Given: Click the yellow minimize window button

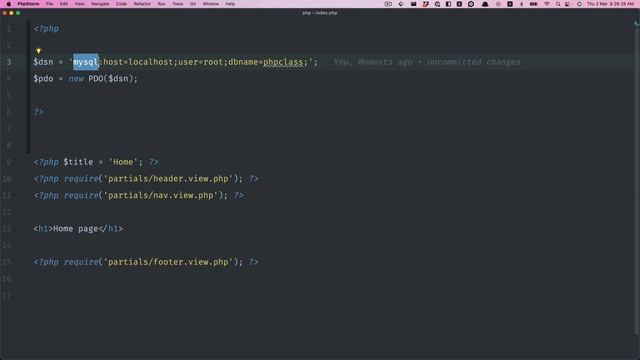Looking at the screenshot, I should pos(11,13).
